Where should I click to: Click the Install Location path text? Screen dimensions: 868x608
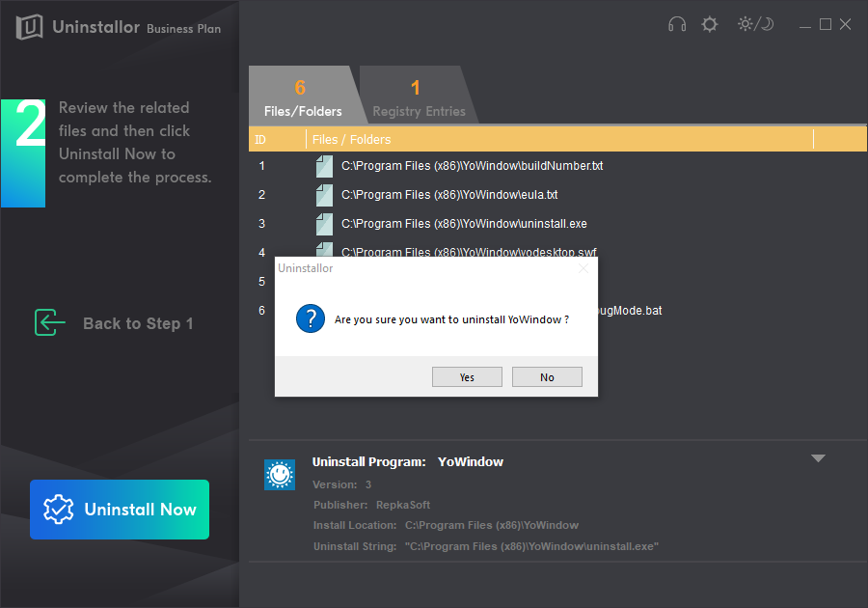[492, 525]
